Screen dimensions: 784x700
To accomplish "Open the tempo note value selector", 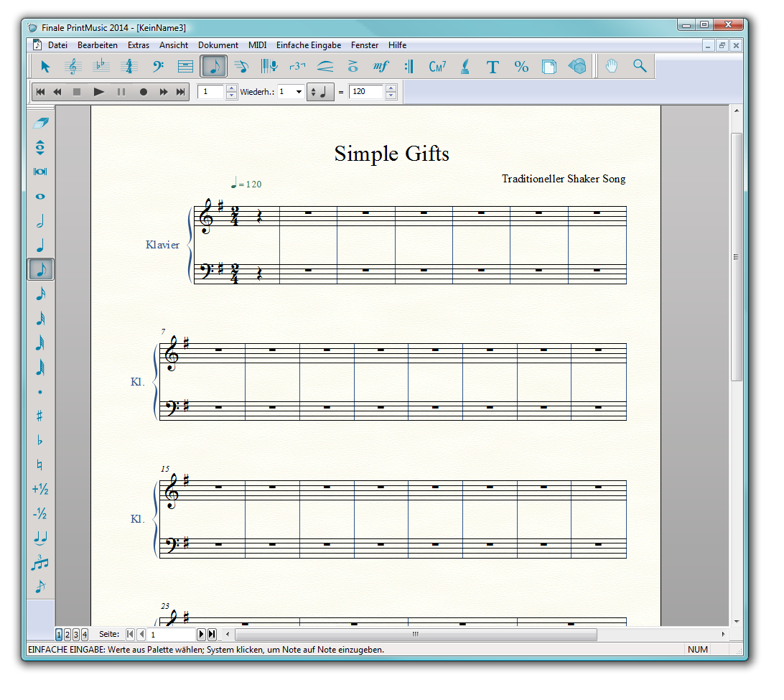I will [321, 92].
